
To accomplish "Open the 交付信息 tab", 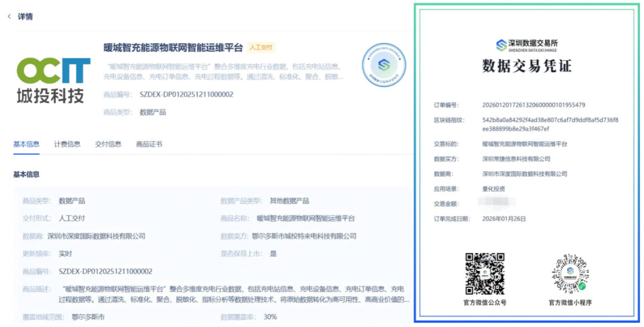I will (108, 144).
